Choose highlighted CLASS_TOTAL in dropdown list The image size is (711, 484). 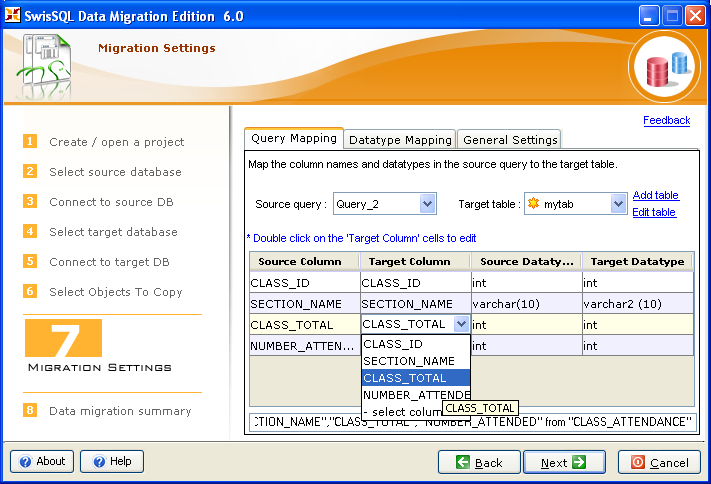tap(416, 378)
